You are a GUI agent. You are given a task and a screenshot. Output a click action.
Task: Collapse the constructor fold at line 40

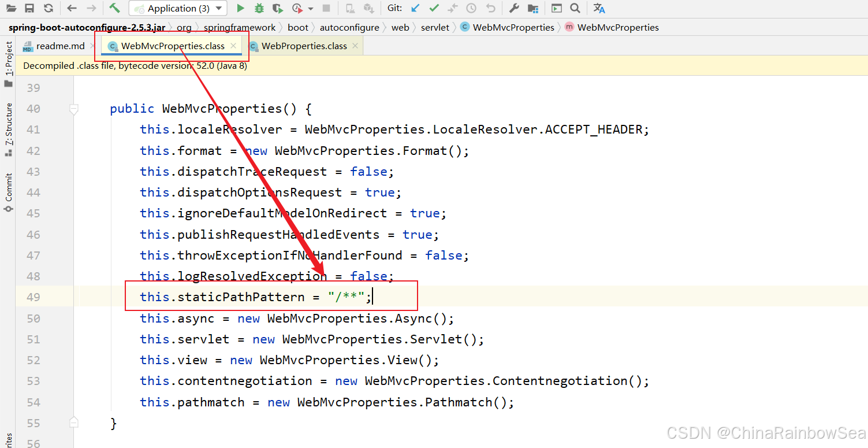[73, 108]
